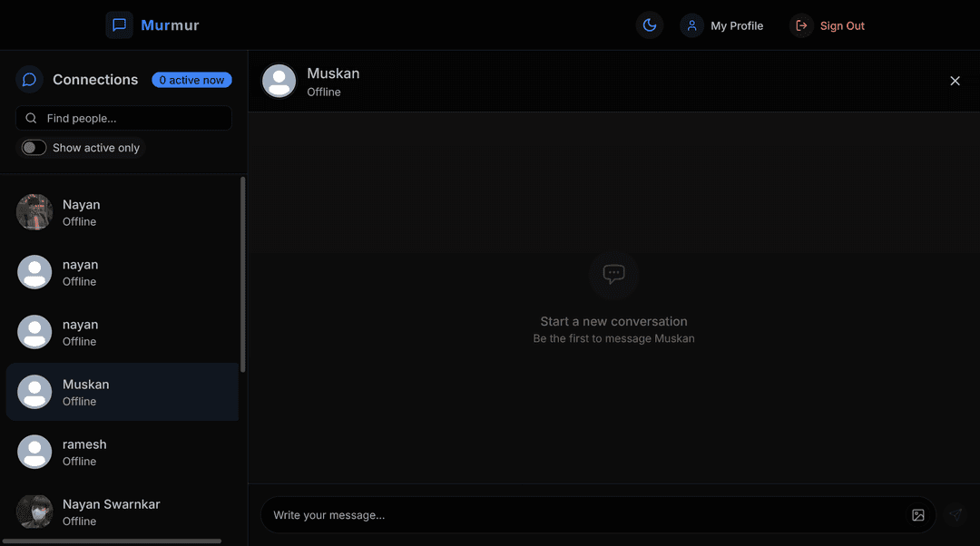Click Muskan's avatar in the chat header
Image resolution: width=980 pixels, height=546 pixels.
click(x=279, y=81)
